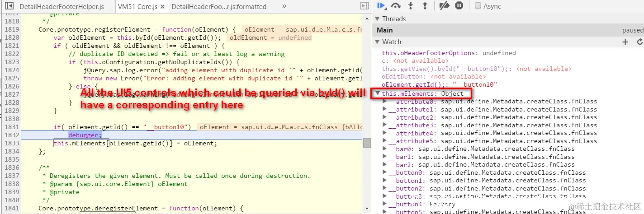Image resolution: width=644 pixels, height=214 pixels.
Task: Toggle pause on exceptions icon
Action: tap(459, 6)
